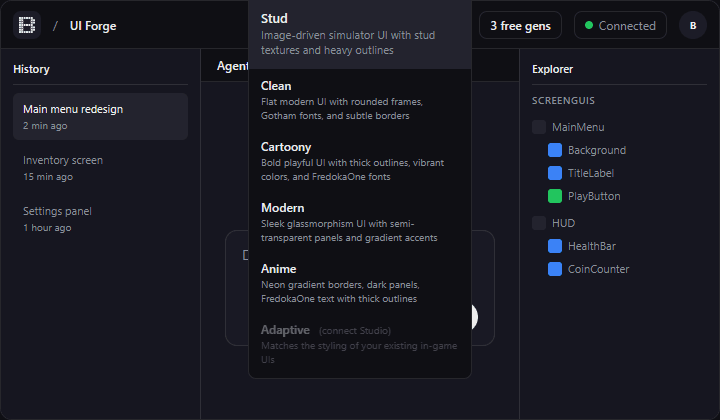
Task: Click the green PlayButton icon
Action: (555, 196)
